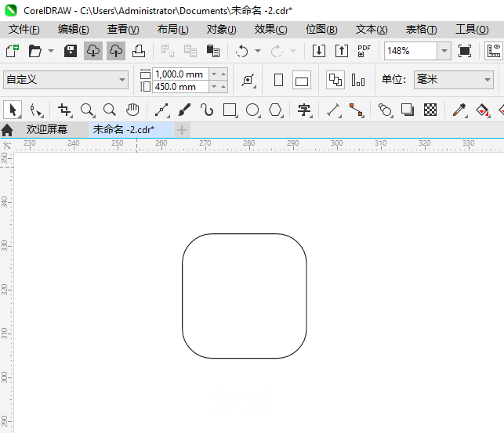
Task: Select the Artistic Media brush tool
Action: click(184, 110)
